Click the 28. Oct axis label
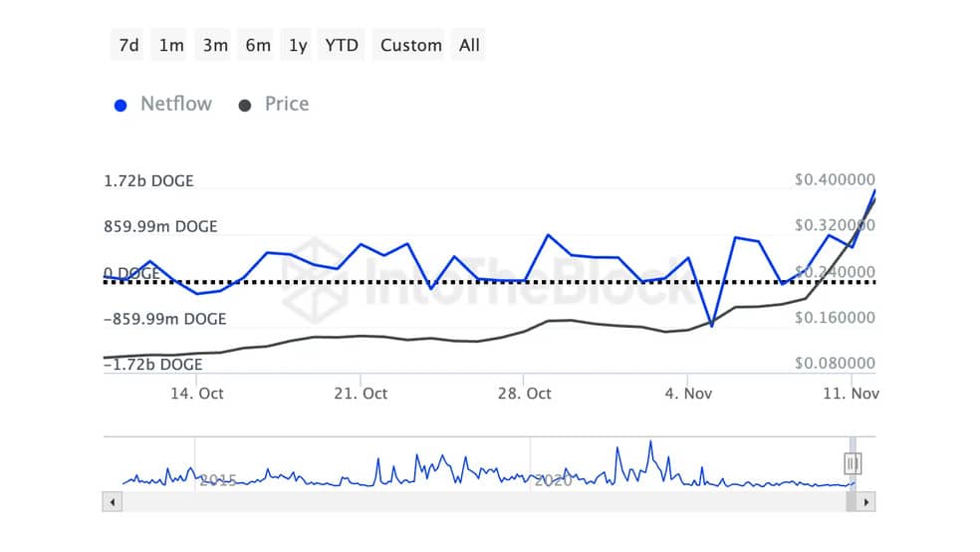The width and height of the screenshot is (980, 552). (x=525, y=394)
